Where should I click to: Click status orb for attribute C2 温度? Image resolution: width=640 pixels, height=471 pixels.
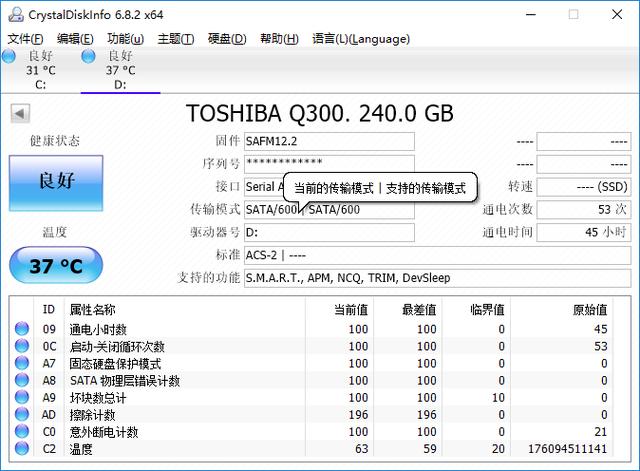[x=22, y=449]
